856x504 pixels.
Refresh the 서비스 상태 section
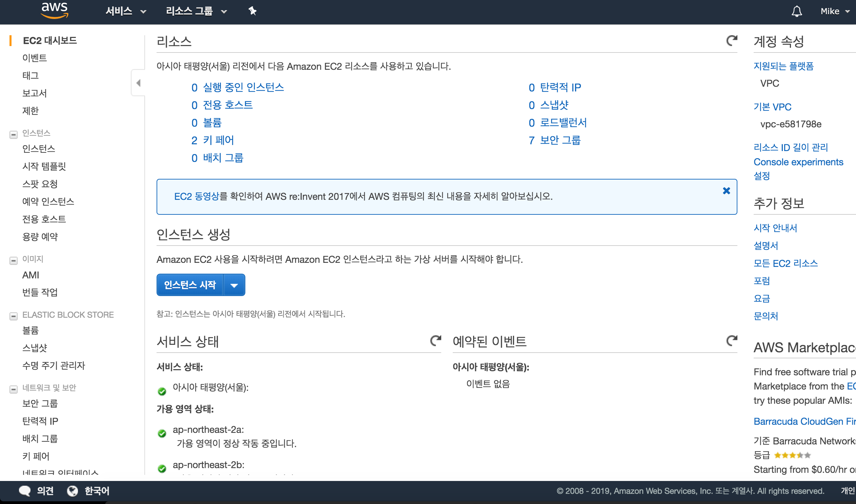[x=435, y=341]
